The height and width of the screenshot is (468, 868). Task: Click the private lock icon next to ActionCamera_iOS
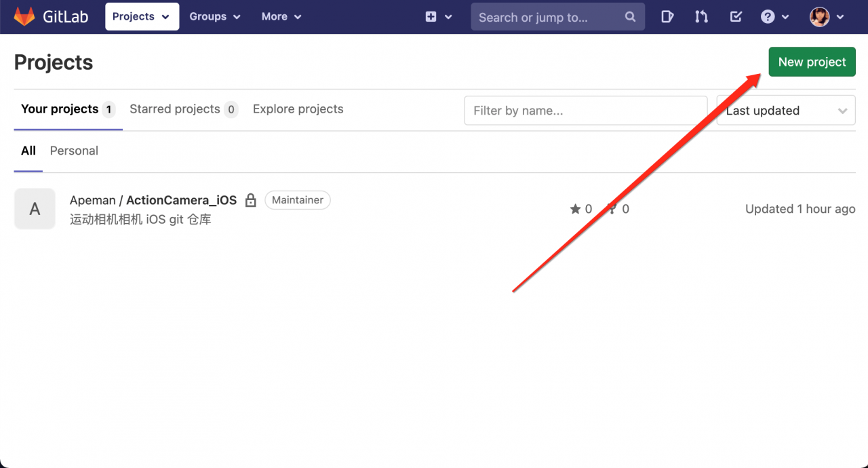point(250,200)
